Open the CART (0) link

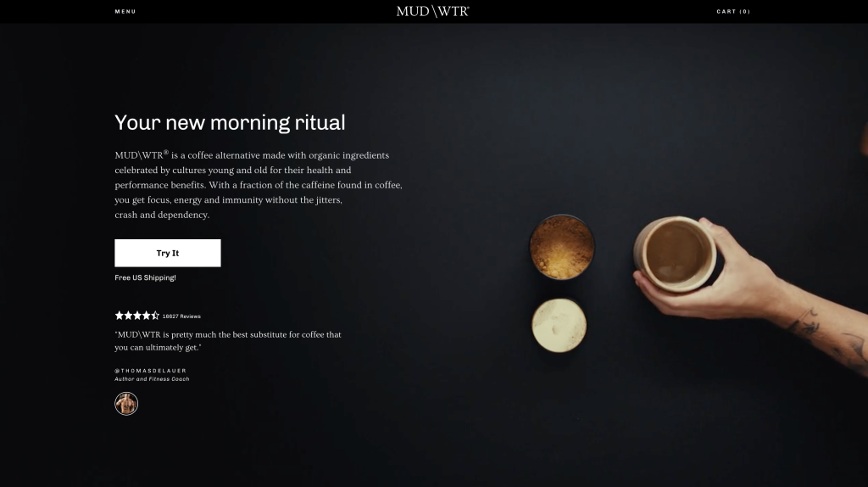point(733,12)
